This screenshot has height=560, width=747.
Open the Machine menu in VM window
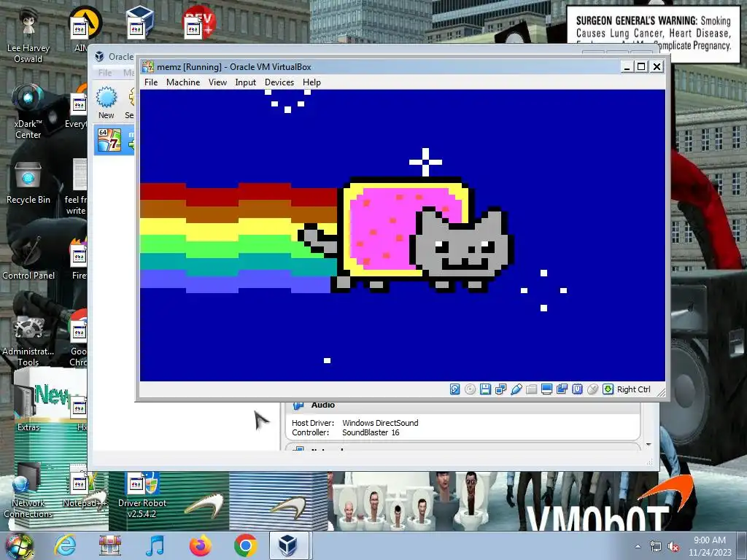tap(183, 82)
